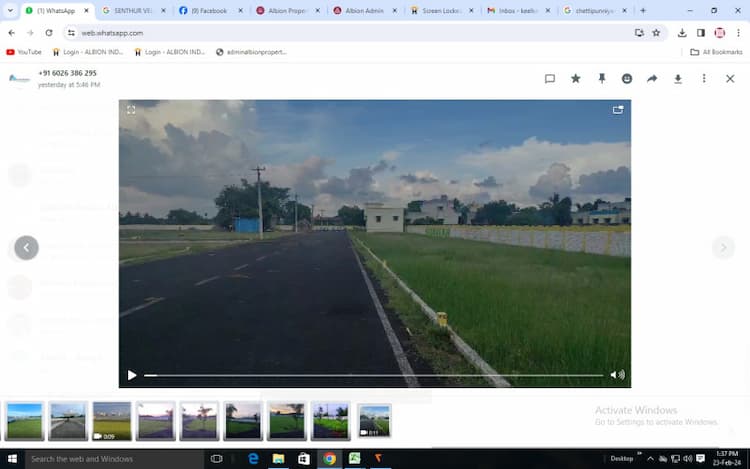The width and height of the screenshot is (750, 469).
Task: Switch to the Albion Proper tab
Action: 287,11
